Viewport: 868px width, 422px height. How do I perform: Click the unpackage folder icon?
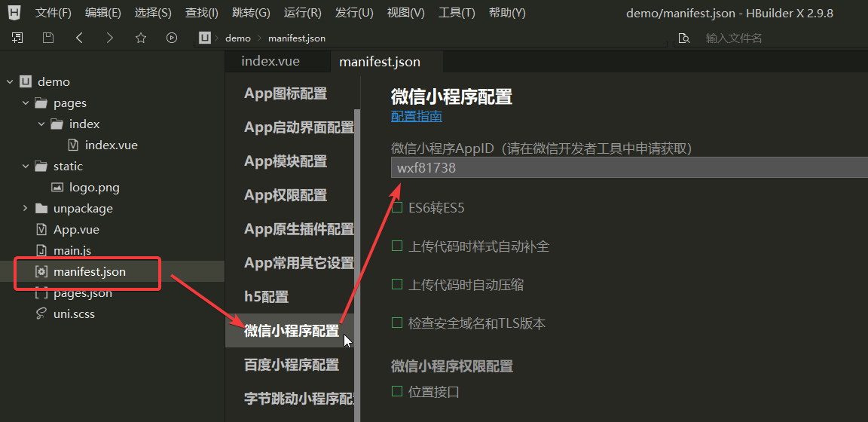(x=41, y=208)
